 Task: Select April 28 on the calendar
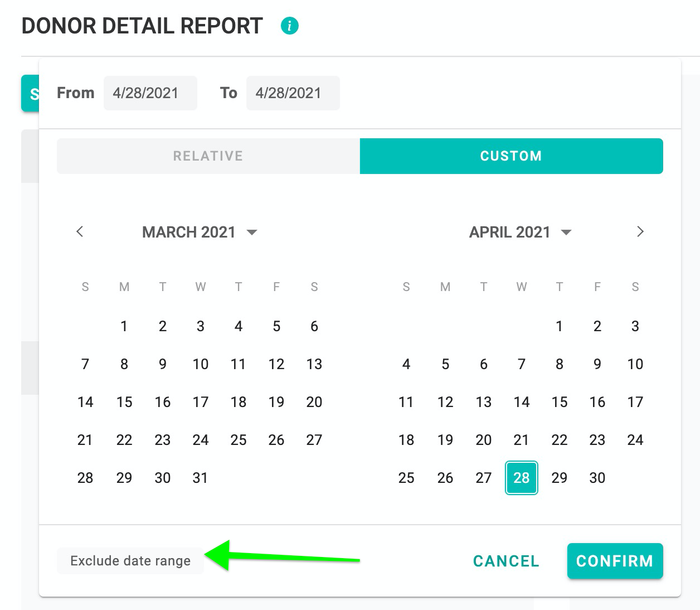coord(521,477)
